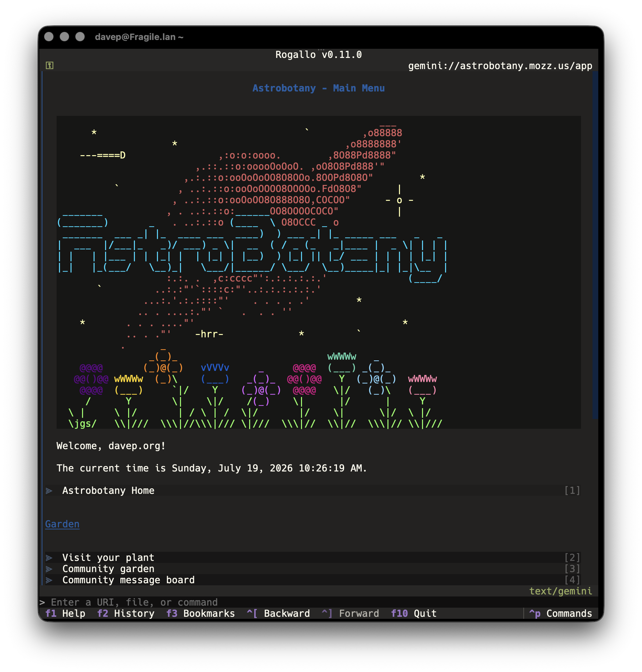Screen dimensions: 642x672
Task: Click the f1 Help footer key
Action: click(x=65, y=613)
